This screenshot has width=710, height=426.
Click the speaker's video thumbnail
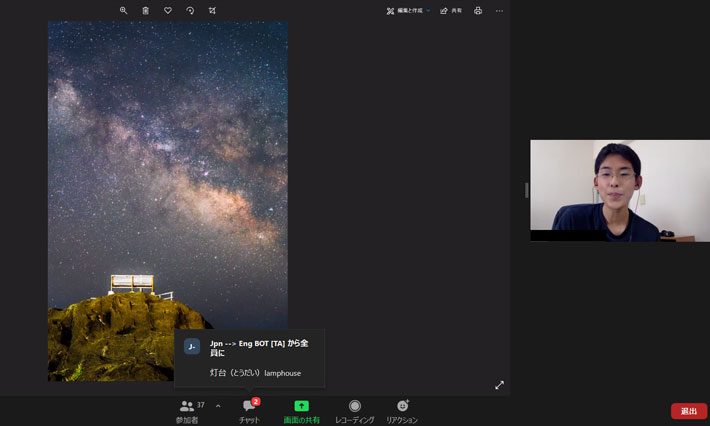(619, 190)
